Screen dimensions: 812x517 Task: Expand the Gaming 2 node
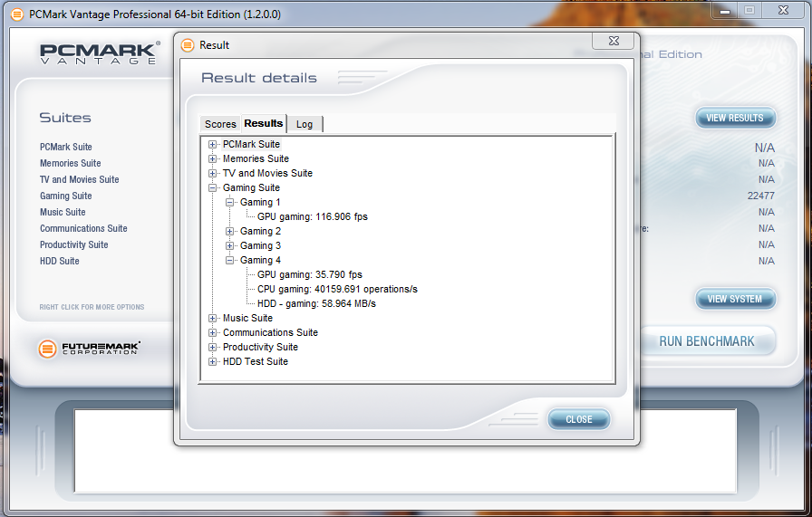coord(230,231)
